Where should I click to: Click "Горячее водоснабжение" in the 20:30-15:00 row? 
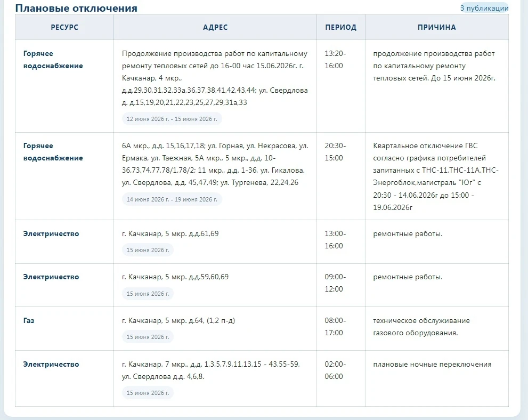click(53, 152)
